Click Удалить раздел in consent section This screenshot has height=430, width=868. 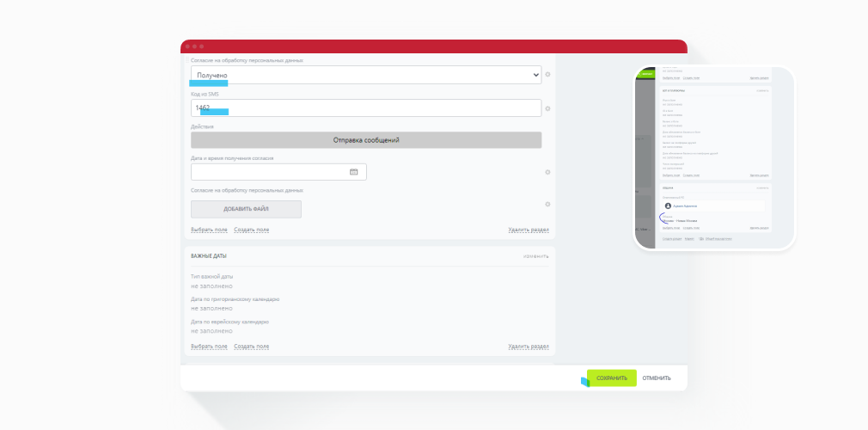pyautogui.click(x=529, y=230)
